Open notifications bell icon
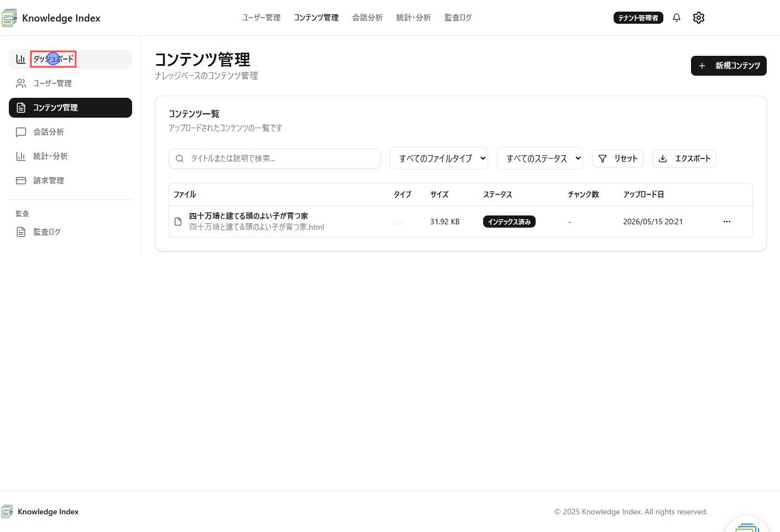The width and height of the screenshot is (780, 532). (x=677, y=18)
